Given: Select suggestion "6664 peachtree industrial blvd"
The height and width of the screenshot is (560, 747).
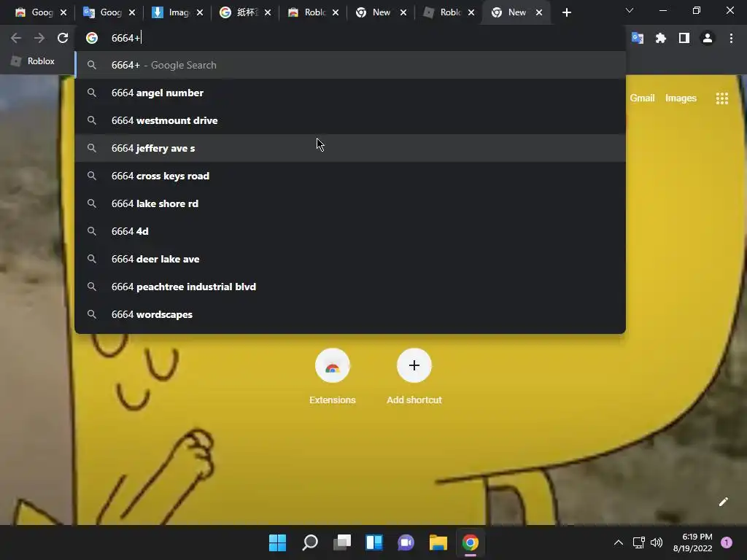Looking at the screenshot, I should coord(350,286).
